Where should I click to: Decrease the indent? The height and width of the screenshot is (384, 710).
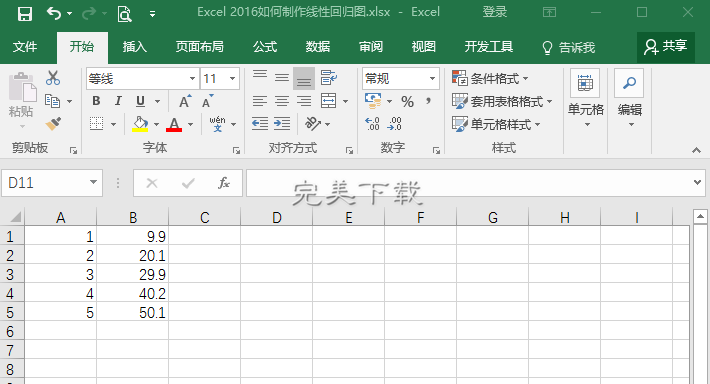[260, 124]
